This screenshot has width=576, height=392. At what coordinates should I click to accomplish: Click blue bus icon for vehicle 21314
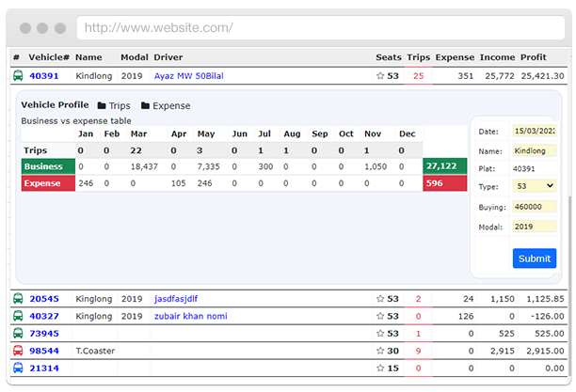18,368
